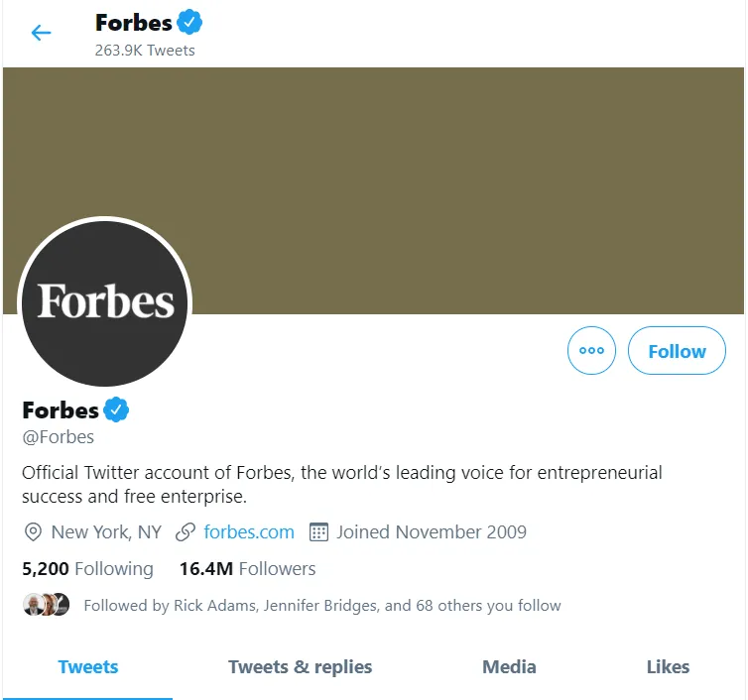Switch to the Tweets & replies tab
Screen dimensions: 748x700
(300, 667)
